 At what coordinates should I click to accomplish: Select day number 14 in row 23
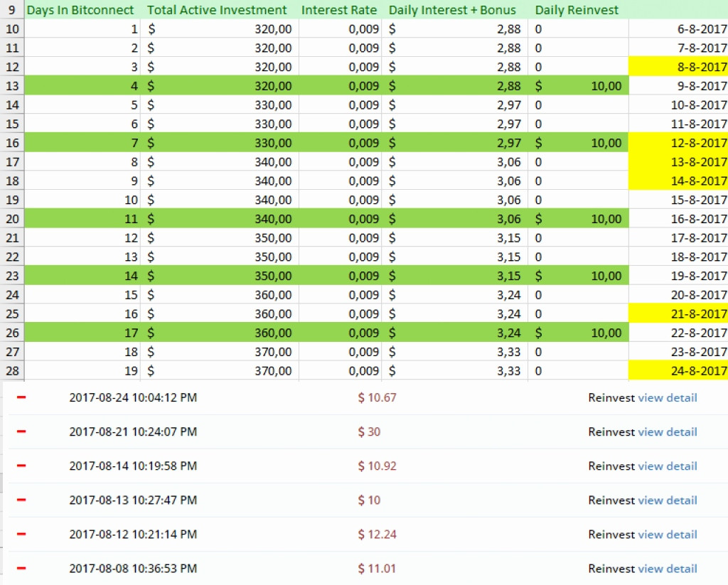coord(82,276)
